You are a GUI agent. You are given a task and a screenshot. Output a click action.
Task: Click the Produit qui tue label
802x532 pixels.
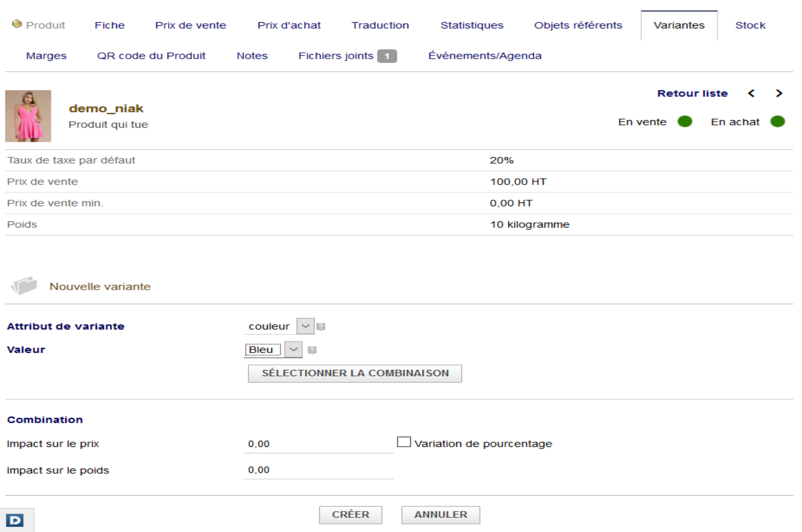108,124
